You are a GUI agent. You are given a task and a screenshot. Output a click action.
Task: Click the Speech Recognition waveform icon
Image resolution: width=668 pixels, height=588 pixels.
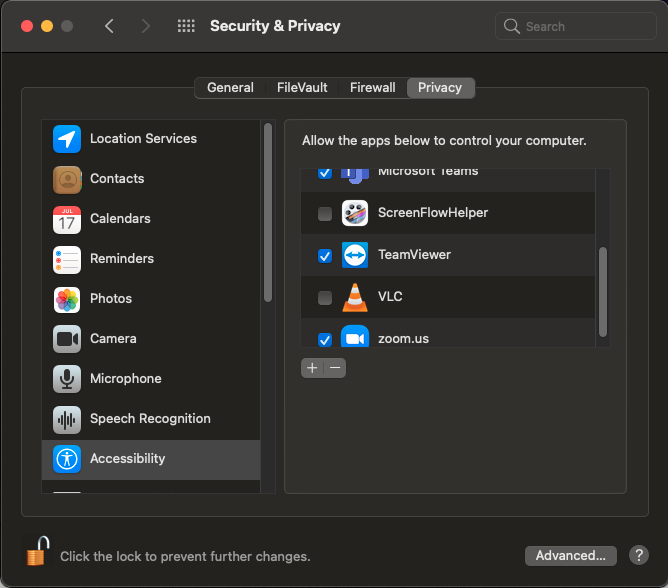tap(67, 419)
